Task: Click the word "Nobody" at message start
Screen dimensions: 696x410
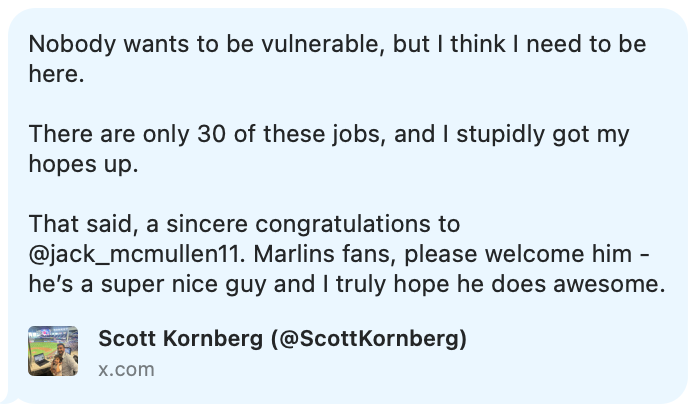Action: [66, 45]
